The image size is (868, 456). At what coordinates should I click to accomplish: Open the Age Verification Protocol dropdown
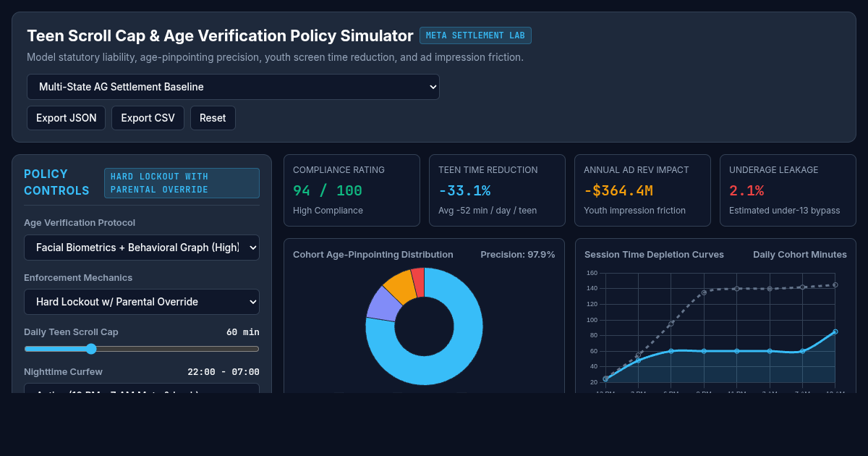[x=142, y=248]
